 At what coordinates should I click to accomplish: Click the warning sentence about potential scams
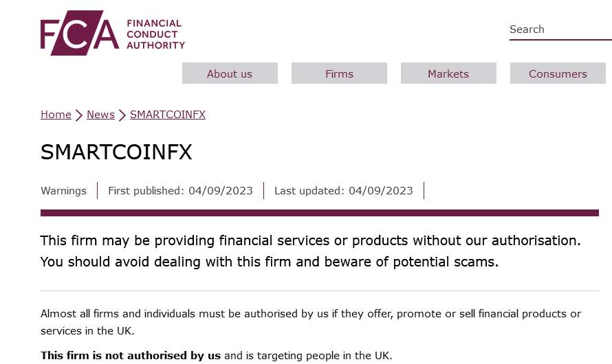[270, 262]
